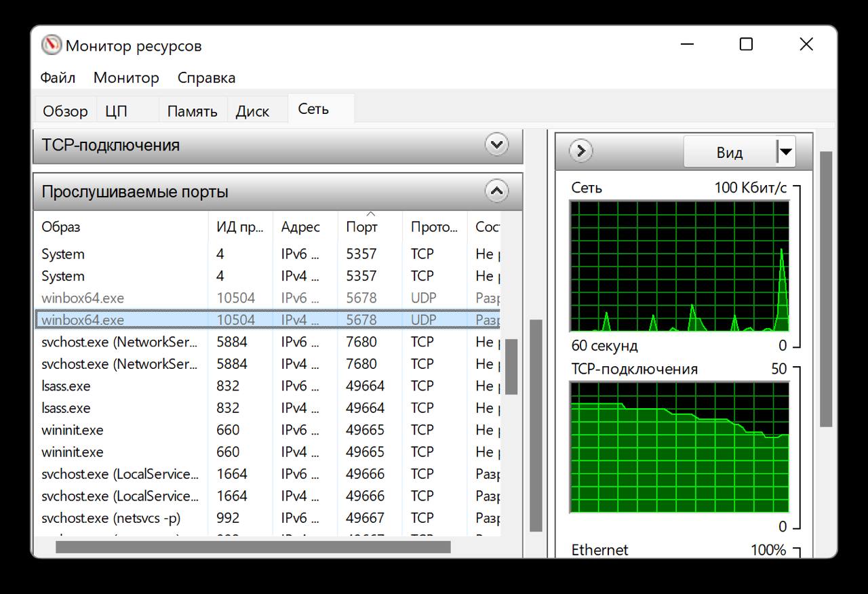
Task: Expand the TCP-подключения section chevron
Action: pos(497,144)
